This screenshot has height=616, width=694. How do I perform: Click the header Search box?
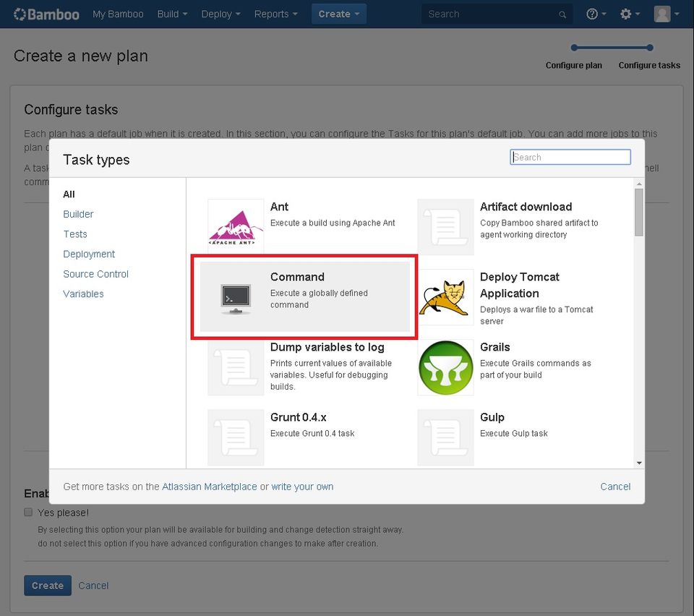[x=497, y=14]
